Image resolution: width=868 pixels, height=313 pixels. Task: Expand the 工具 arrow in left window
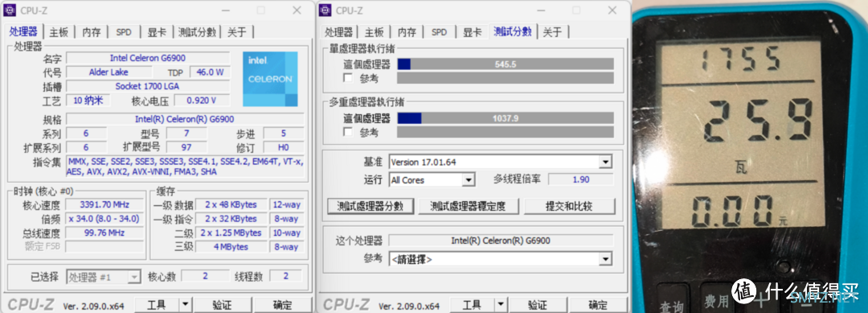coord(186,305)
